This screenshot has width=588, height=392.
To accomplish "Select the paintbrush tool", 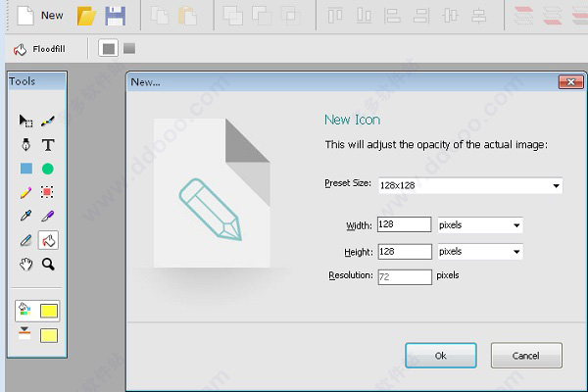I will pos(48,121).
